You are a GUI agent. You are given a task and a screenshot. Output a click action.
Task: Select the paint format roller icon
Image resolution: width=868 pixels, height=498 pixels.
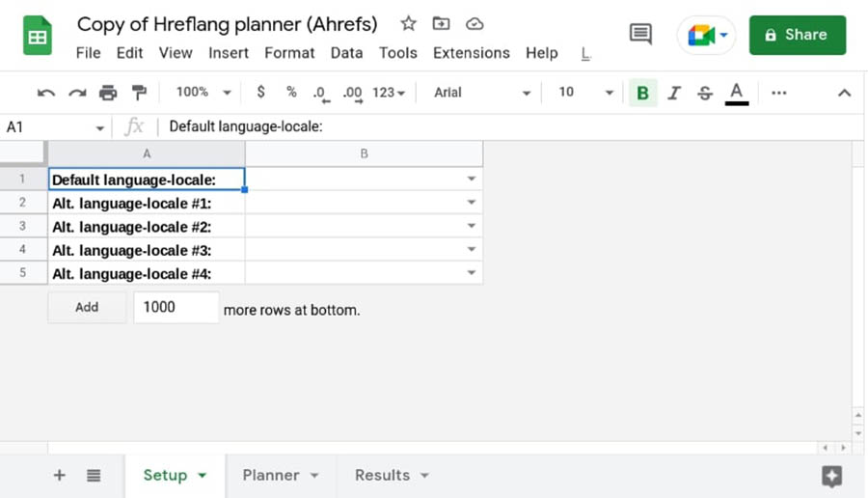139,93
